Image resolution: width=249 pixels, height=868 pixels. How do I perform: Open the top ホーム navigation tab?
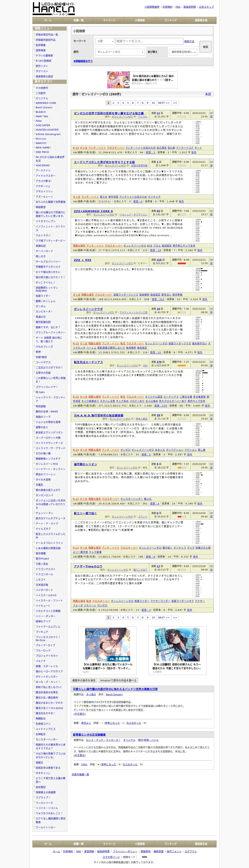pos(48,20)
